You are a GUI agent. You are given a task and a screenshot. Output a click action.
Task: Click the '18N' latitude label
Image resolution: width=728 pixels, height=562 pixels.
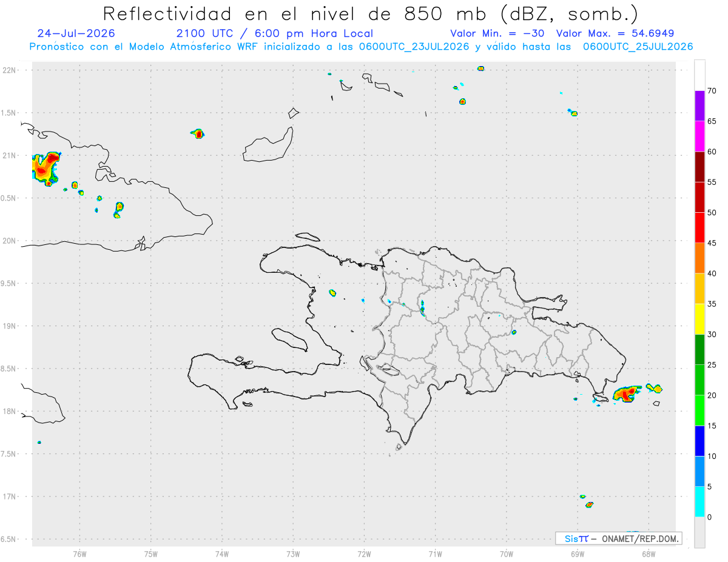pos(9,411)
